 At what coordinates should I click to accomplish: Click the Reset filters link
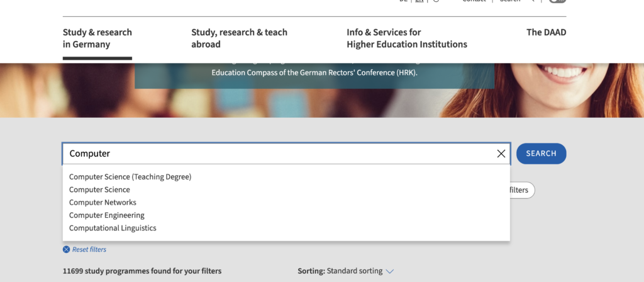pos(89,249)
